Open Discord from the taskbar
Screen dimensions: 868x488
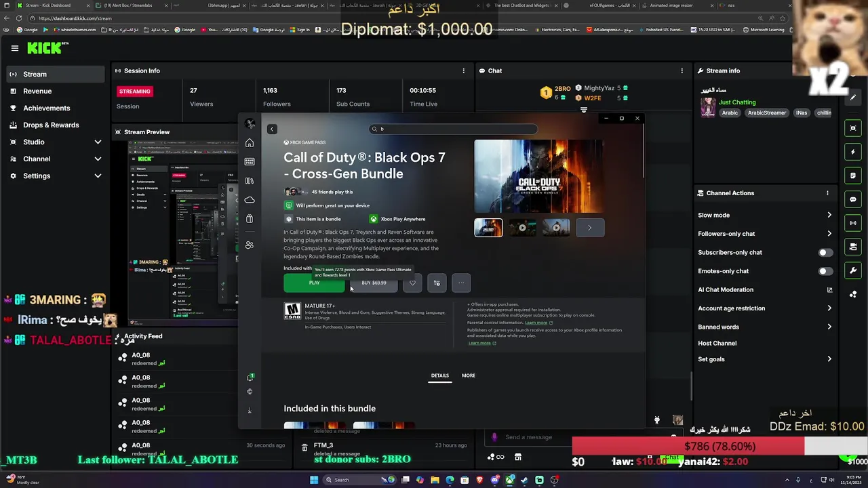tap(494, 480)
